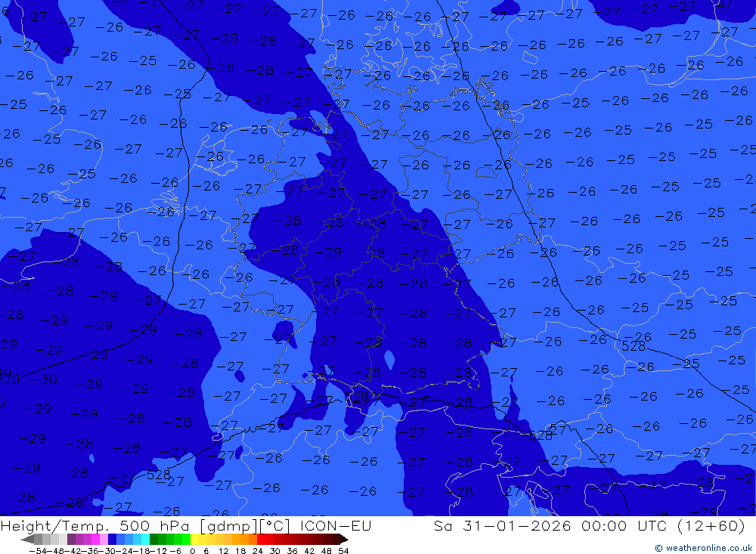Click the 54 legend scale label
This screenshot has height=554, width=756.
(x=343, y=551)
